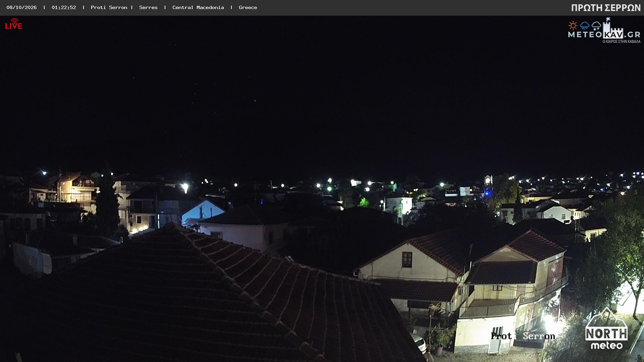This screenshot has width=644, height=362.
Task: Click the timestamp 01:22:52
Action: [x=64, y=7]
